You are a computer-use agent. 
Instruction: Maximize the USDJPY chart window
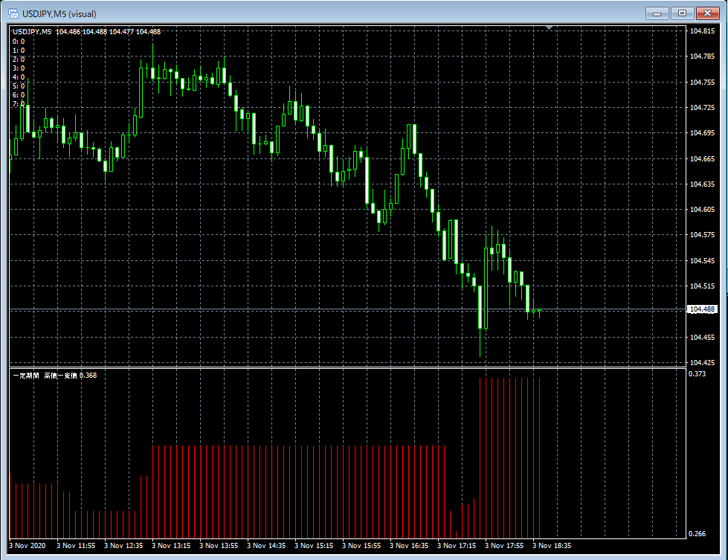681,13
